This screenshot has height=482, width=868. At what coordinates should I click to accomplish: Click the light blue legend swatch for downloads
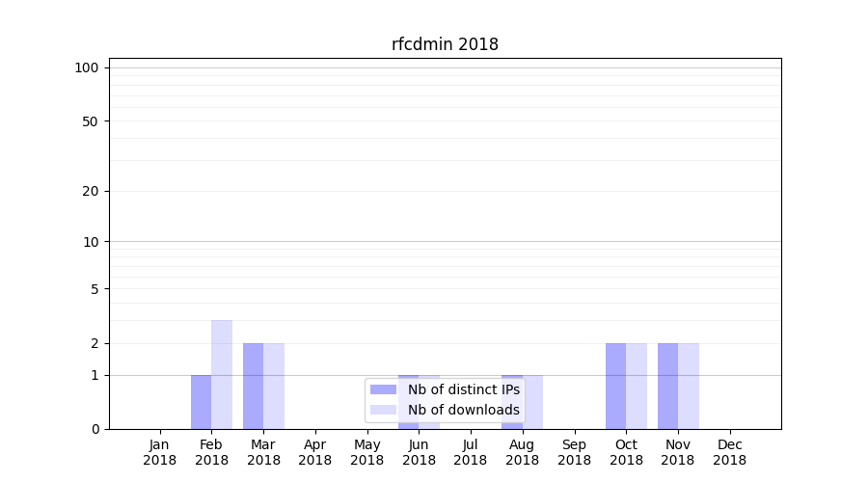[383, 410]
